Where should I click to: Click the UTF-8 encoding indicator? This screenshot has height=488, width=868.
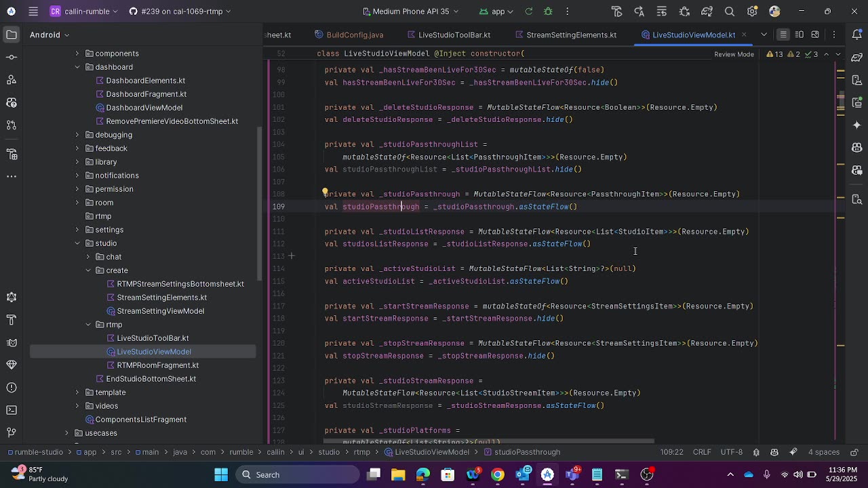tap(732, 452)
